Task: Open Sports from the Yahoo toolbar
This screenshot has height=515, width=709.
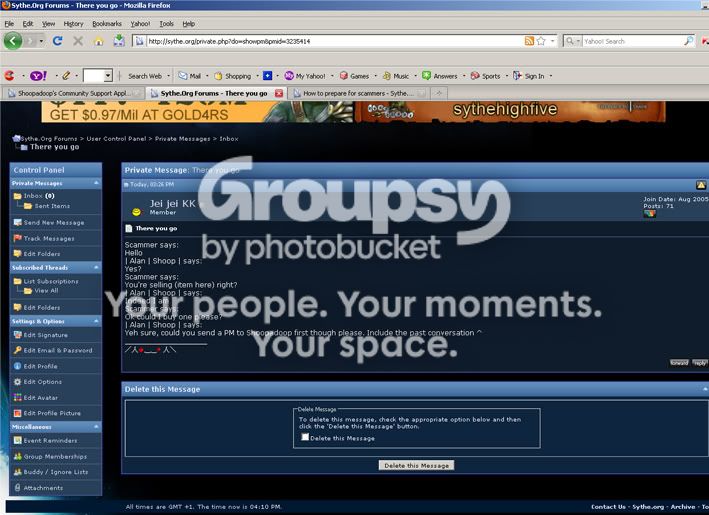Action: coord(485,76)
